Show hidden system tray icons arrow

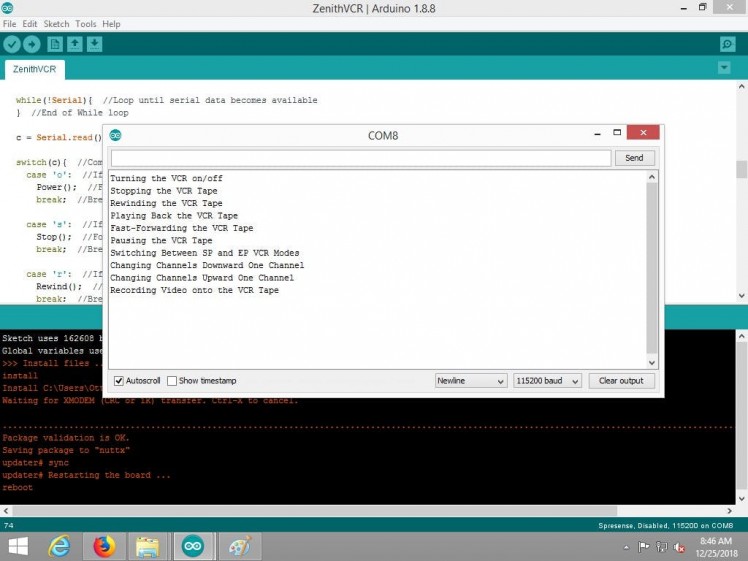tap(626, 547)
